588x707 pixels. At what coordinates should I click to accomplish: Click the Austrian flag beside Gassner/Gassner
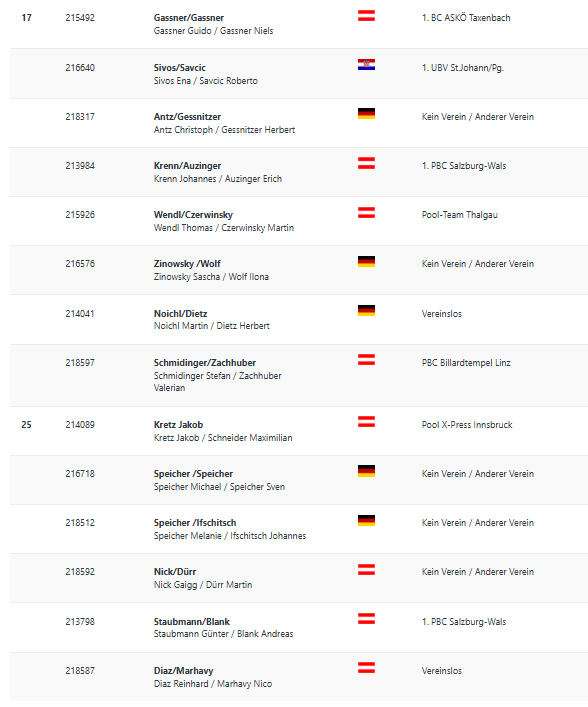[x=366, y=16]
